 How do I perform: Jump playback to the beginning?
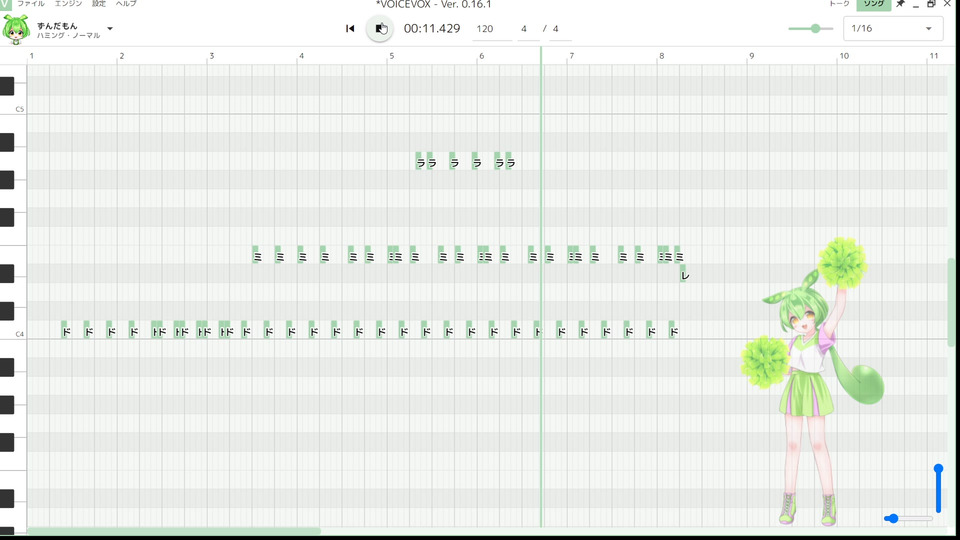(x=350, y=28)
